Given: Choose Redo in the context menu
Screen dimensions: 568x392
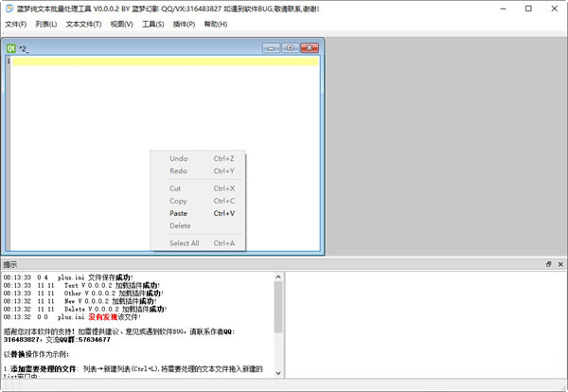Looking at the screenshot, I should (x=198, y=171).
